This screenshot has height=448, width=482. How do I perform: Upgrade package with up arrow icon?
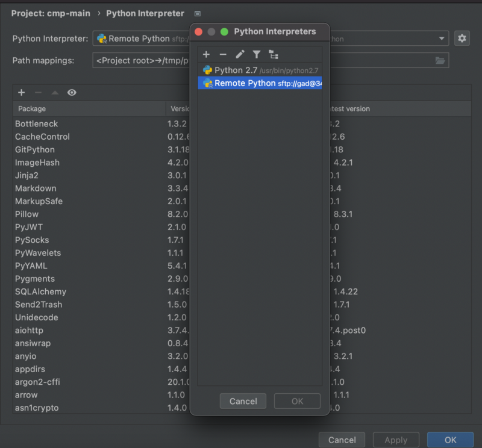pyautogui.click(x=55, y=93)
